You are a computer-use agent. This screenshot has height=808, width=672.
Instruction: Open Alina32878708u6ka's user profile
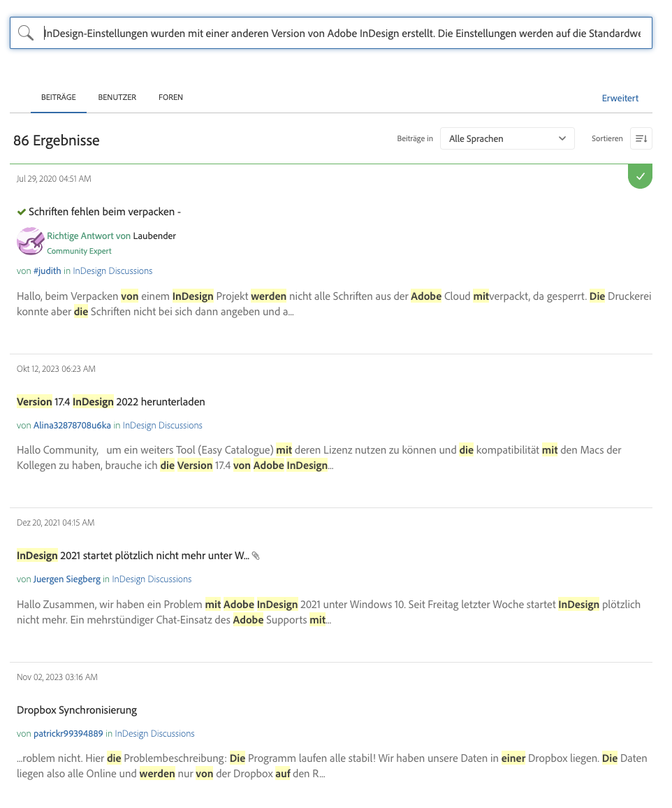72,425
